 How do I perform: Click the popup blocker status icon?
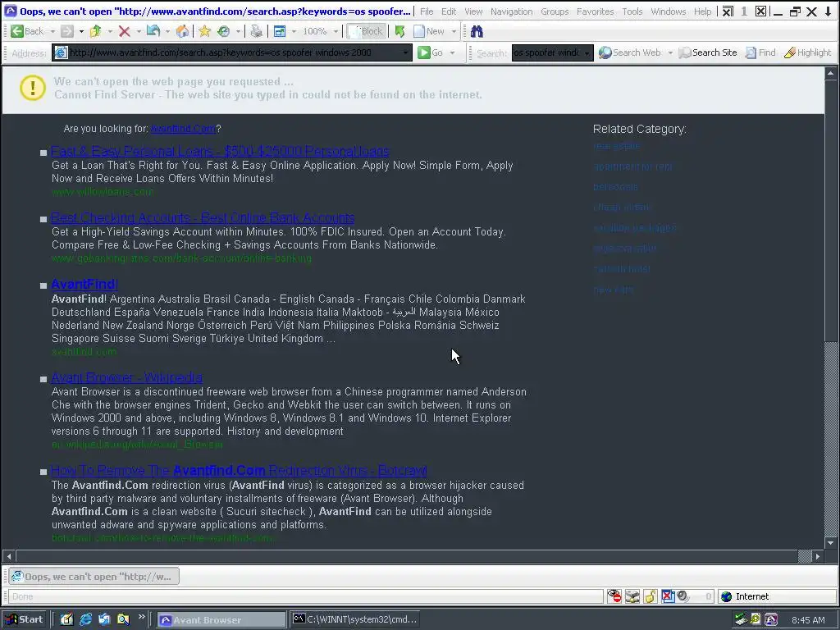coord(614,596)
